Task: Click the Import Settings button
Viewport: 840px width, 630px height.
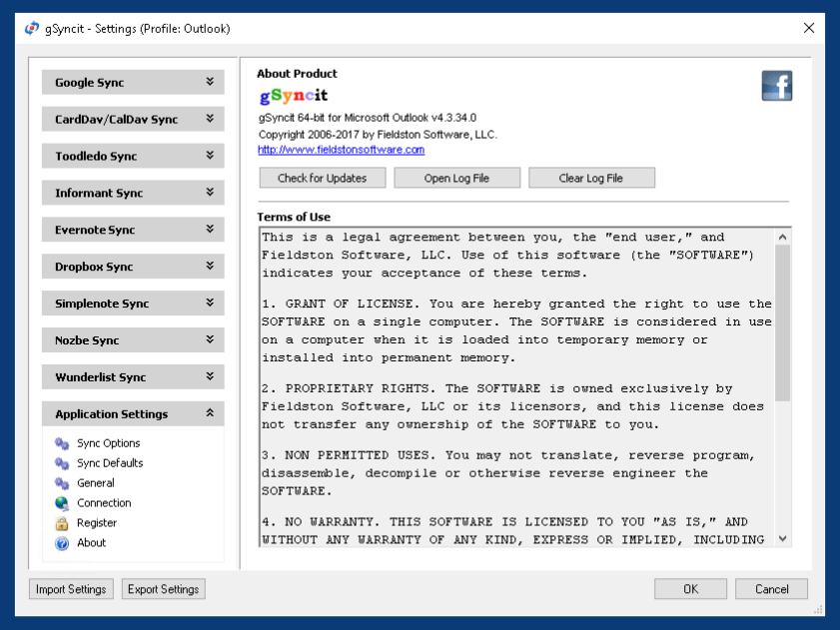Action: pos(71,589)
